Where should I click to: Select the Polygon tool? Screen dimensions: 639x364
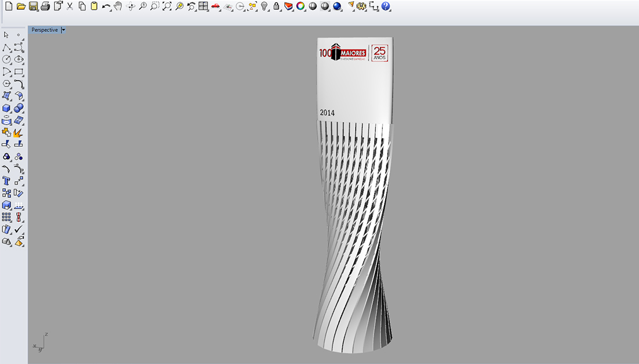tap(6, 84)
